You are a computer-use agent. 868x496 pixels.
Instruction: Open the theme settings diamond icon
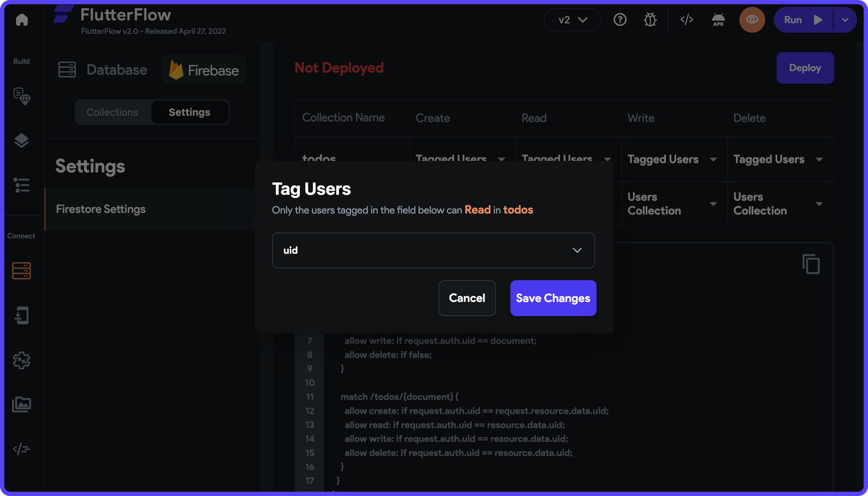tap(22, 96)
